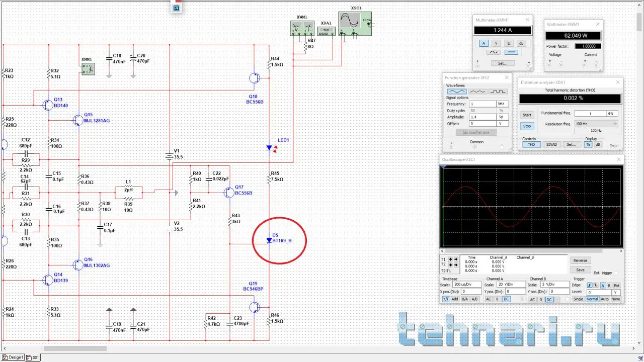The width and height of the screenshot is (644, 362).
Task: Switch multimeter to voltage mode
Action: (496, 43)
